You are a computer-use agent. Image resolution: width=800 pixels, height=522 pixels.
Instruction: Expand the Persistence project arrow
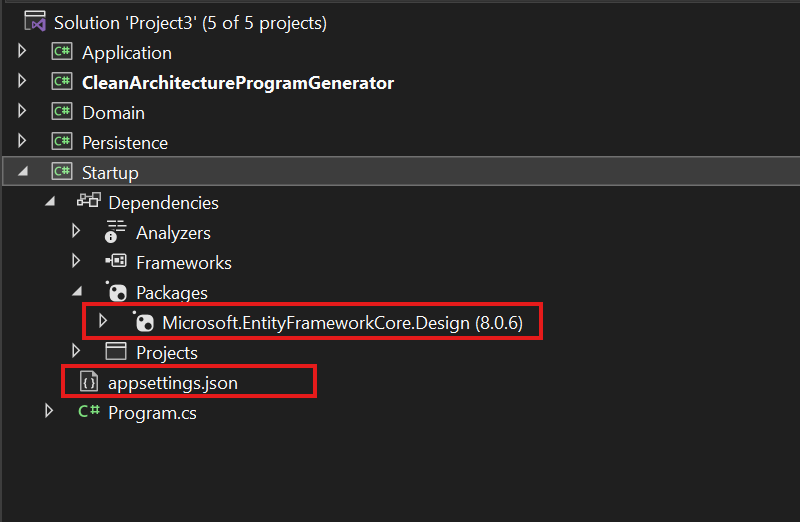22,141
